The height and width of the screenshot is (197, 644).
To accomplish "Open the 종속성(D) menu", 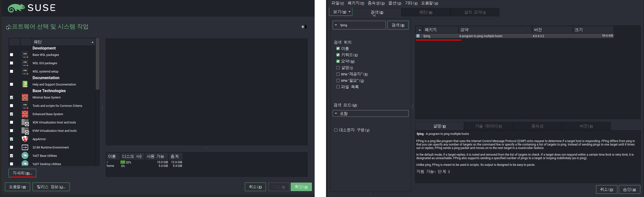I will (376, 3).
